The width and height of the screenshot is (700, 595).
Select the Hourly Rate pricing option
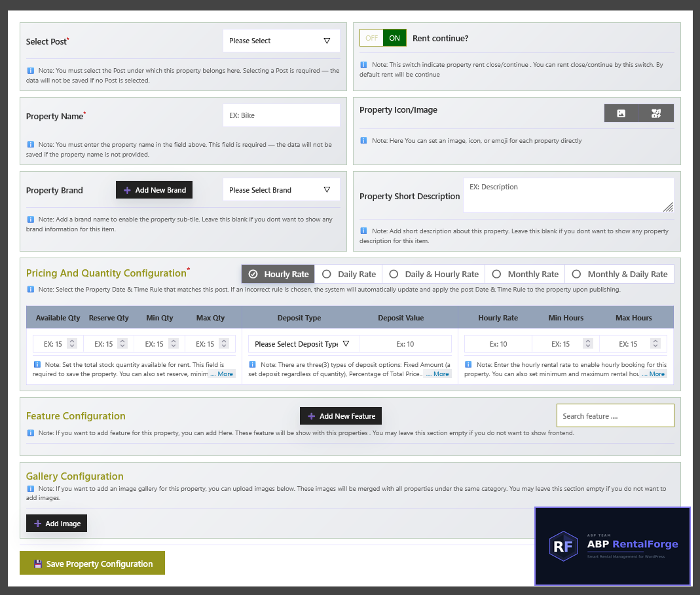point(278,275)
